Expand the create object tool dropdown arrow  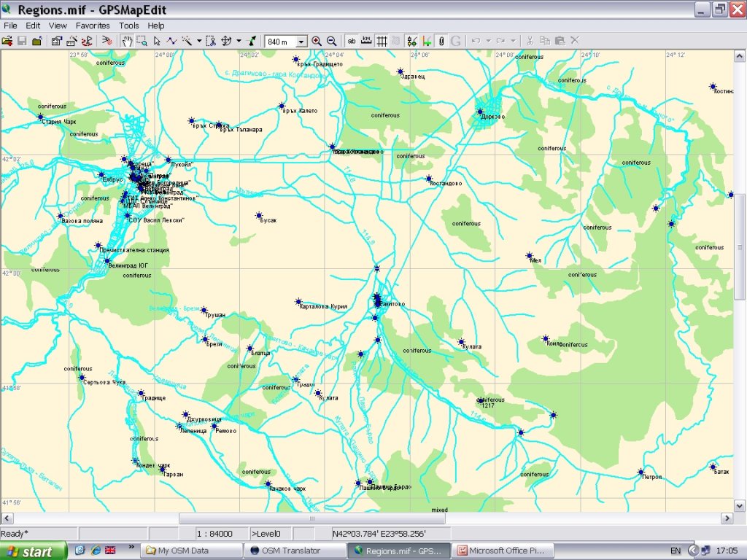[199, 41]
